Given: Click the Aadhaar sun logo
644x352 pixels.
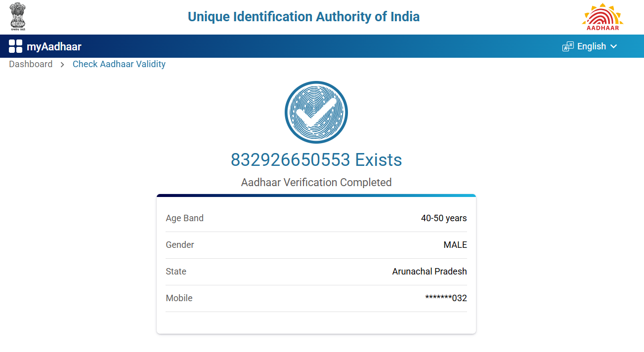Looking at the screenshot, I should click(602, 17).
